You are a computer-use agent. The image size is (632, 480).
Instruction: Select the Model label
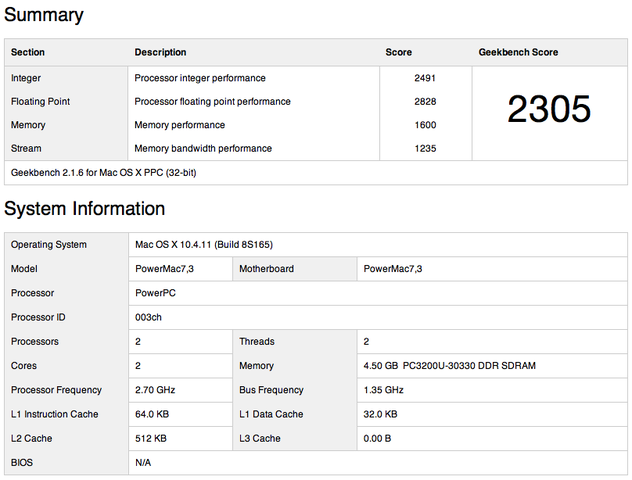pos(24,269)
